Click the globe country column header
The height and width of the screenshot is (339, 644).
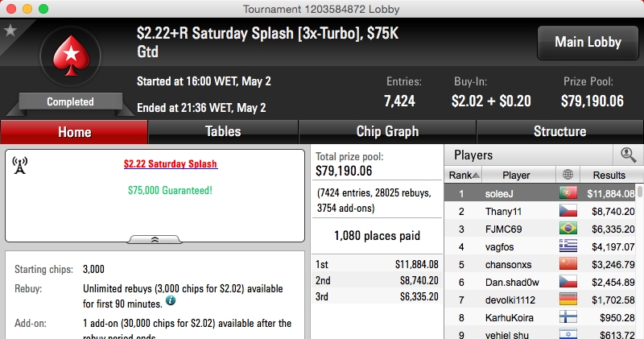pos(568,175)
